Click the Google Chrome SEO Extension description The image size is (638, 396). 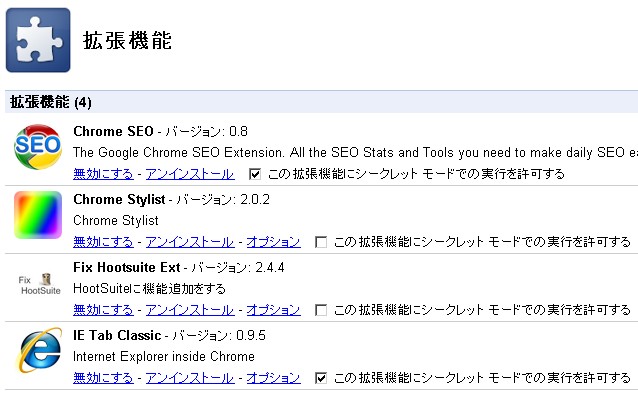356,153
